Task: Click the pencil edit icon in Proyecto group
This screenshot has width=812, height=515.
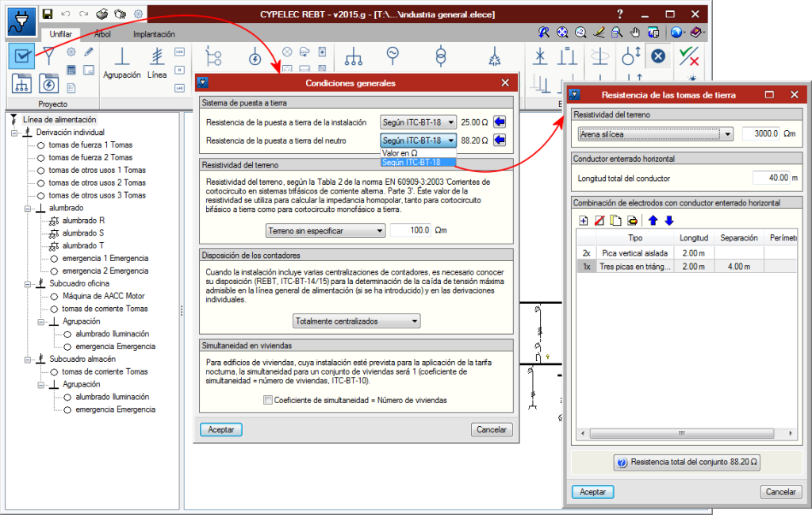Action: pos(89,52)
